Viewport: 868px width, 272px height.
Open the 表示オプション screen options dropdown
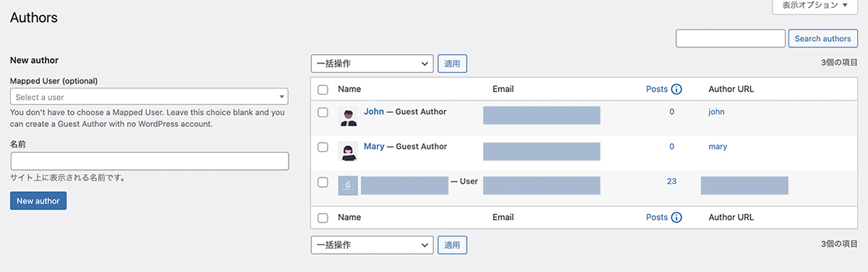(815, 6)
